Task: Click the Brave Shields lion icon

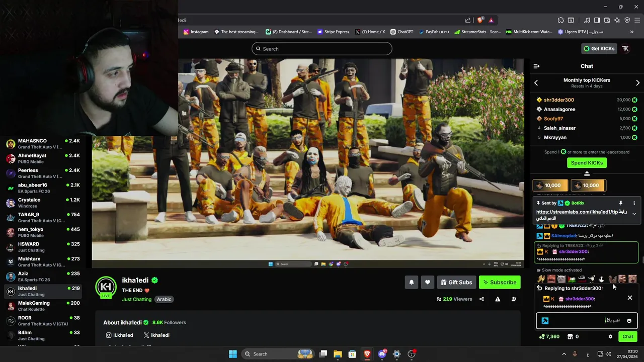Action: pyautogui.click(x=480, y=20)
